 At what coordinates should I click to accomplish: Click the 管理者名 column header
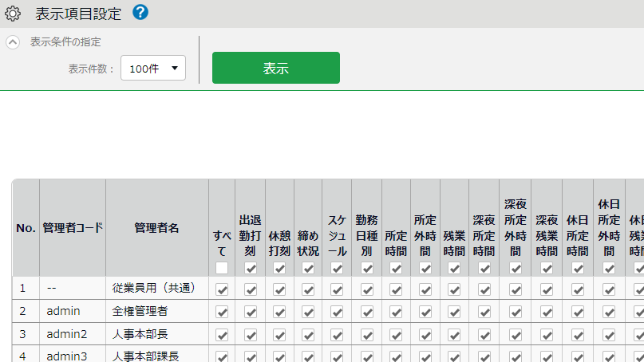click(x=156, y=228)
